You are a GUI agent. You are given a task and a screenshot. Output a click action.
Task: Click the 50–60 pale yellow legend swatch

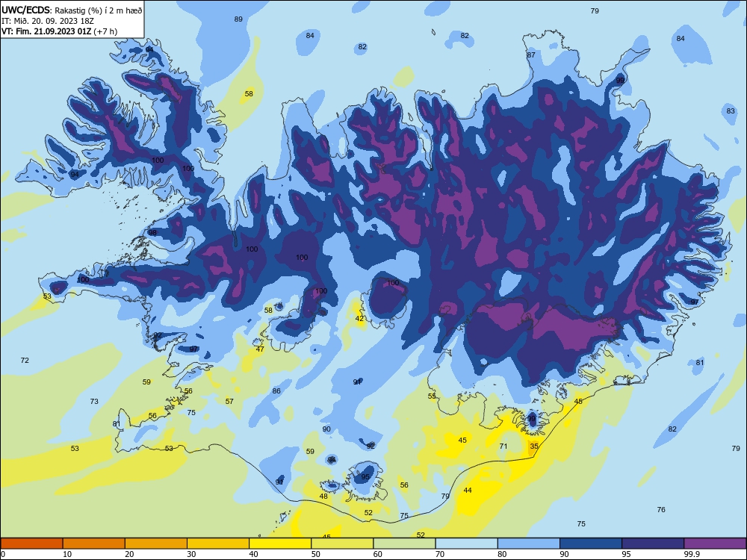342,544
